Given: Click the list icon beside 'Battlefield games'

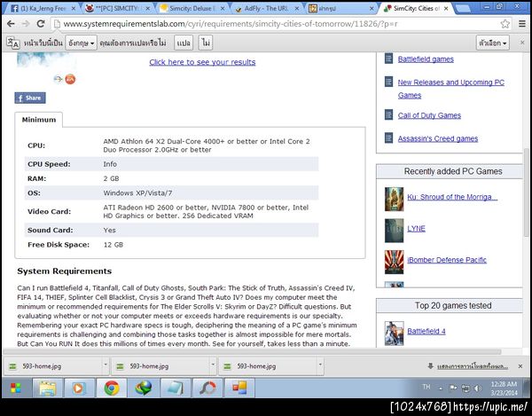Looking at the screenshot, I should pos(389,59).
